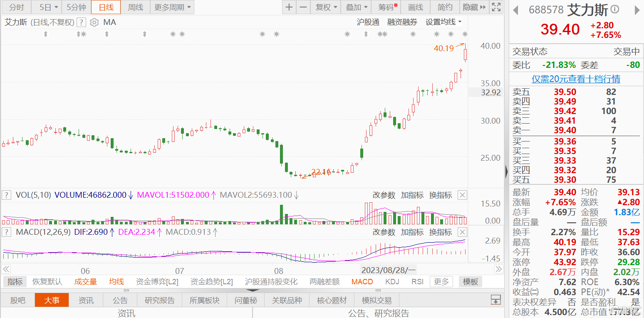The height and width of the screenshot is (318, 644).
Task: Select 资金趋势[L2] indicator
Action: [x=212, y=282]
